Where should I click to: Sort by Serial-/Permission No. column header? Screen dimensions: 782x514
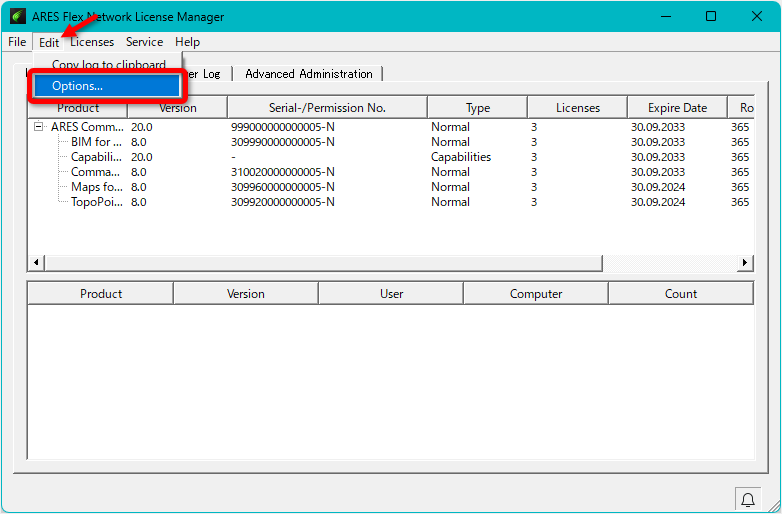tap(327, 108)
